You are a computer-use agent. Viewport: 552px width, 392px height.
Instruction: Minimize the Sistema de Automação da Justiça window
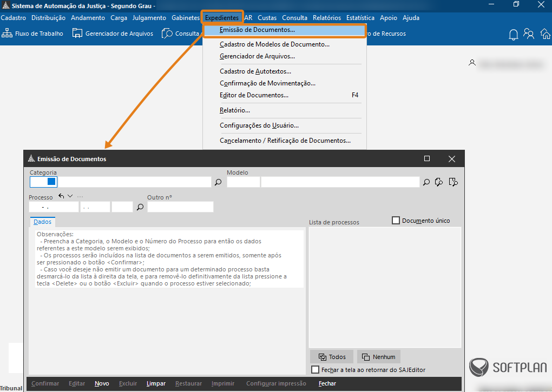click(492, 4)
